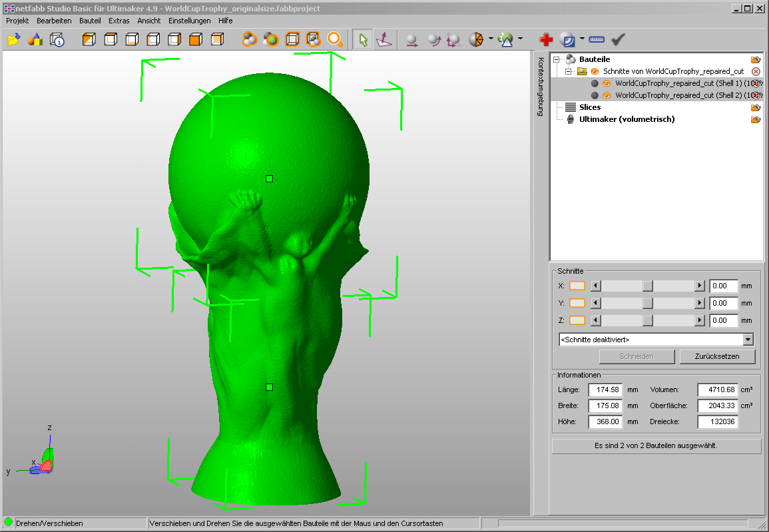Image resolution: width=769 pixels, height=532 pixels.
Task: Click the Es sind 2 von 2 Bauteilen ausgewählt button
Action: point(656,445)
